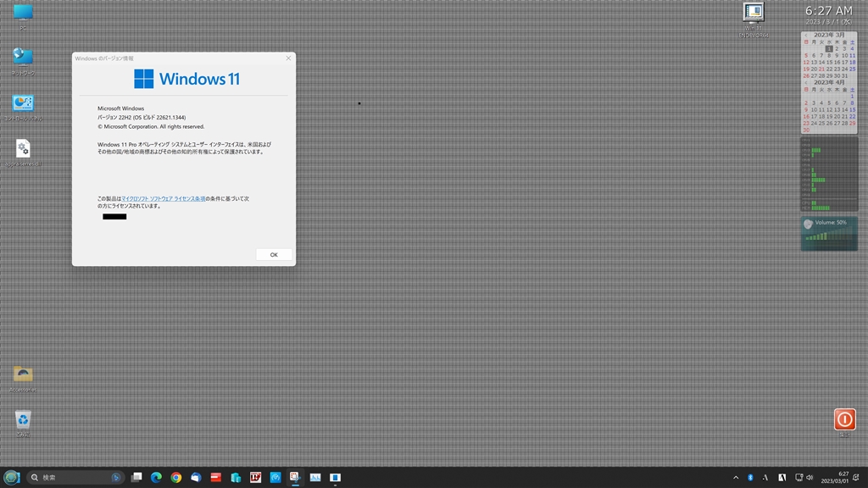Open the Start menu globe button

pyautogui.click(x=12, y=477)
